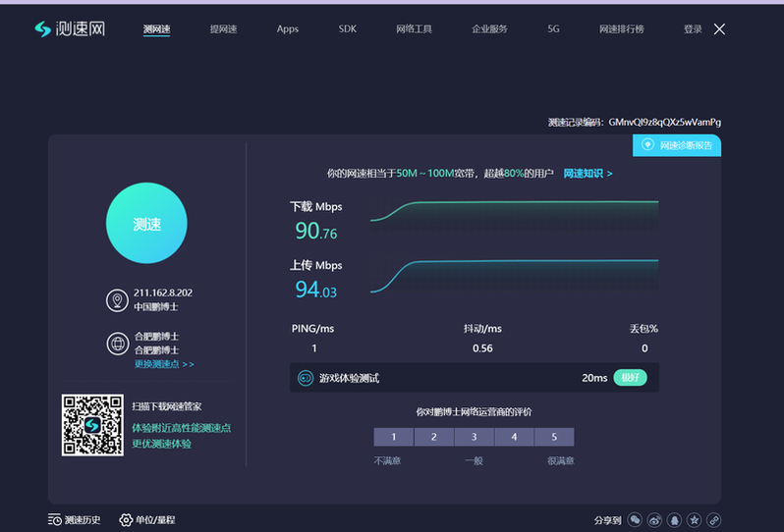Viewport: 784px width, 532px height.
Task: Switch to the 提网速 tab
Action: [x=223, y=29]
